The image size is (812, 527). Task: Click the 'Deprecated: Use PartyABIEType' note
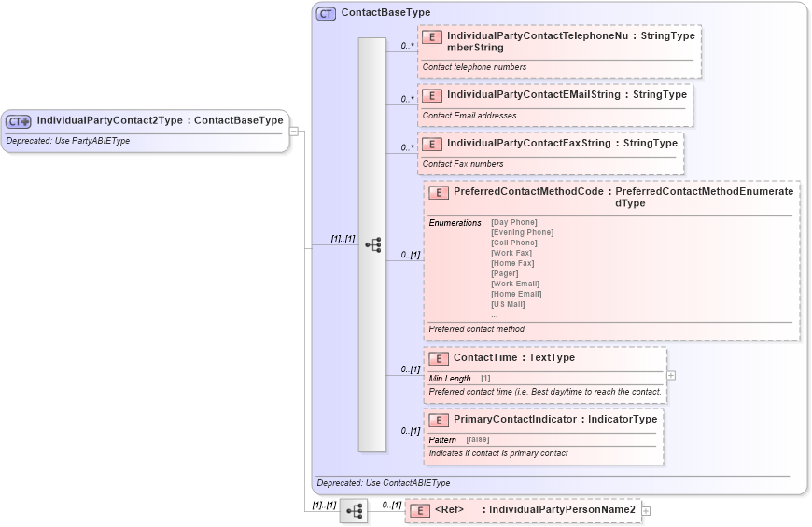click(x=68, y=141)
